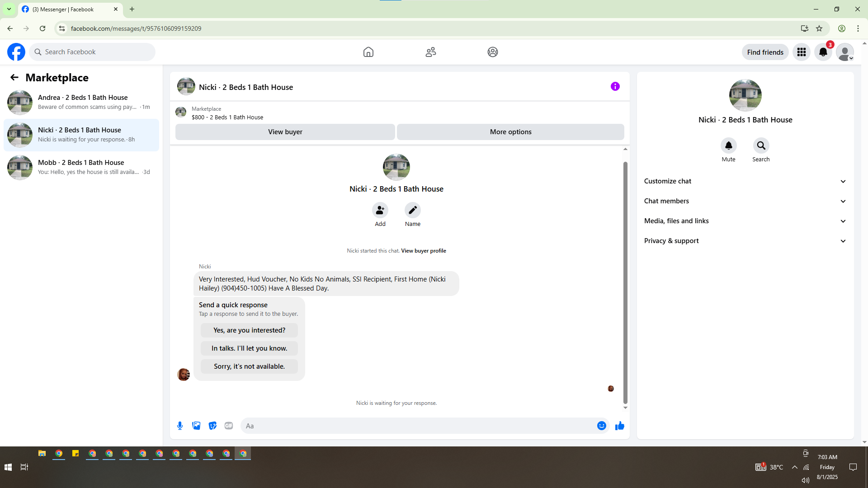This screenshot has height=488, width=868.
Task: Expand the Privacy & support section
Action: (745, 241)
